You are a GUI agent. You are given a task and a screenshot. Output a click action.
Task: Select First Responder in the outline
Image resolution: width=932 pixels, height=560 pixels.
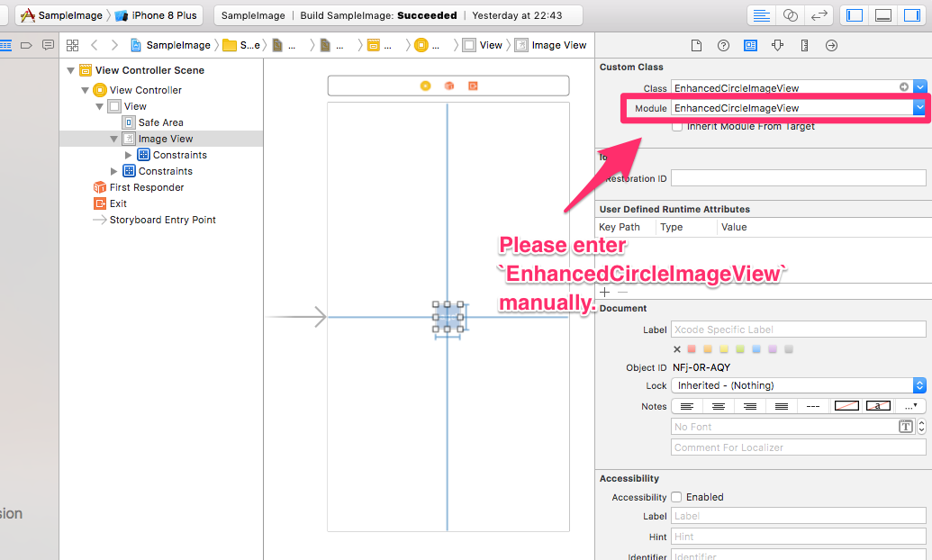pos(139,187)
